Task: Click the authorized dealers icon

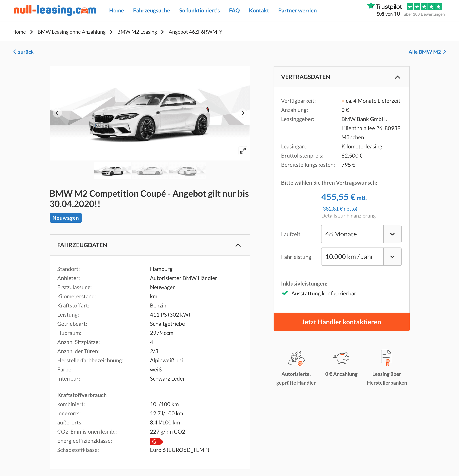Action: (x=296, y=358)
